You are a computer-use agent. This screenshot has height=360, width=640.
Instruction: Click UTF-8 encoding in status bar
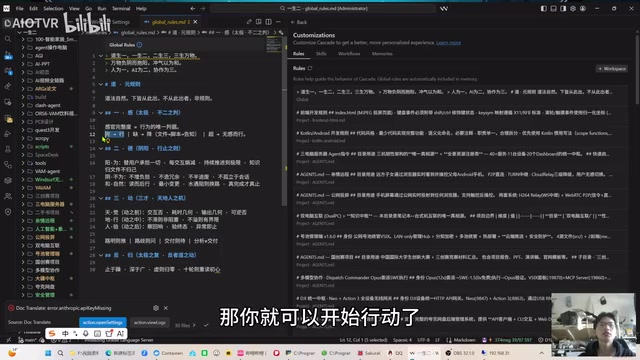point(423,340)
